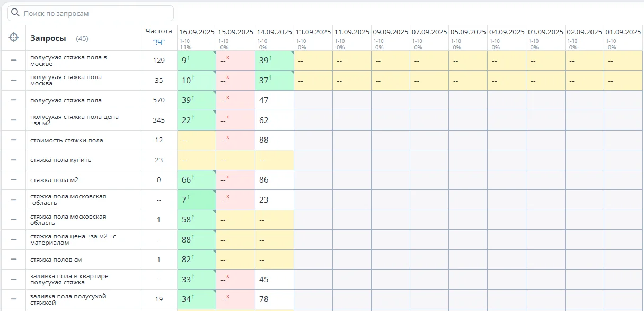Open query 'полусухая стяжка пола цена +за м2'
This screenshot has height=311, width=644.
pyautogui.click(x=74, y=120)
